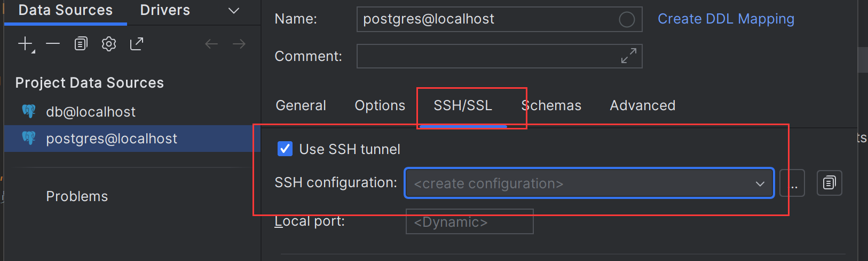
Task: Click the copy icon beside SSH configuration
Action: click(x=829, y=183)
